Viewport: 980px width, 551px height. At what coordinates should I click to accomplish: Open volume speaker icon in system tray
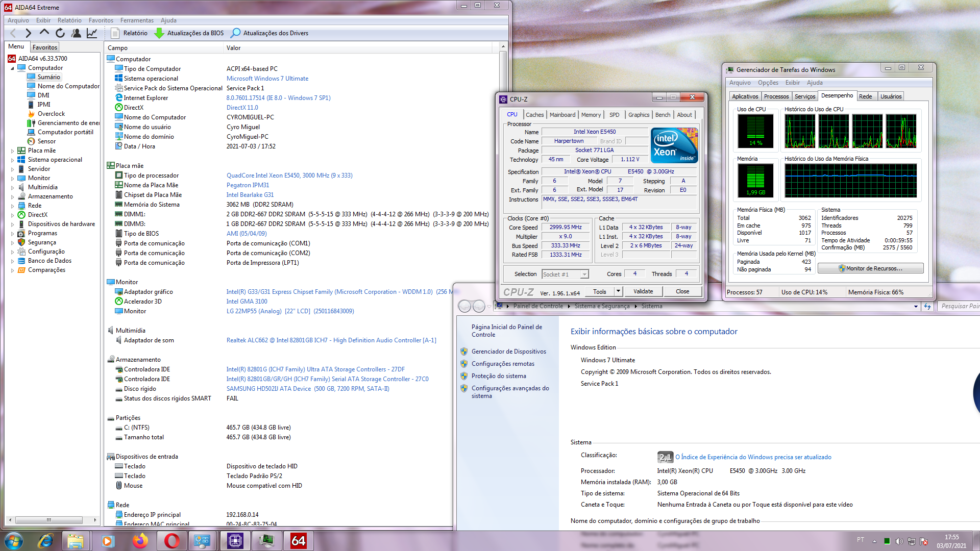[899, 541]
